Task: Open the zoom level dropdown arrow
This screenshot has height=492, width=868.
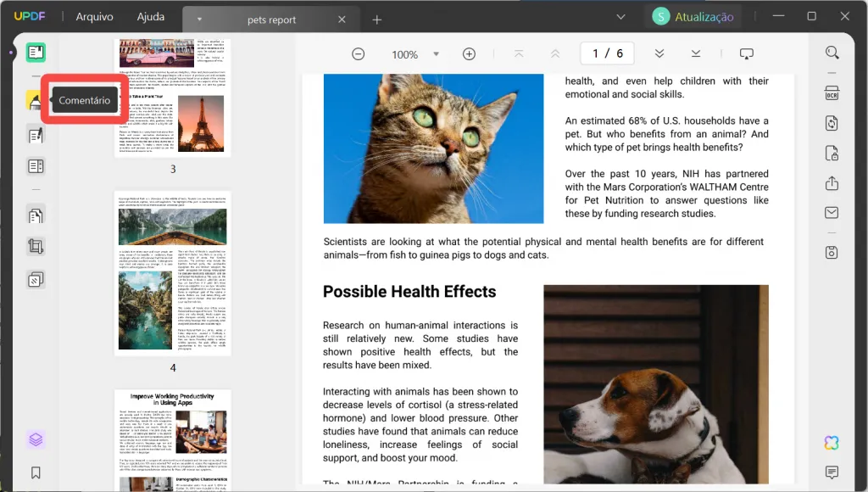Action: (437, 54)
